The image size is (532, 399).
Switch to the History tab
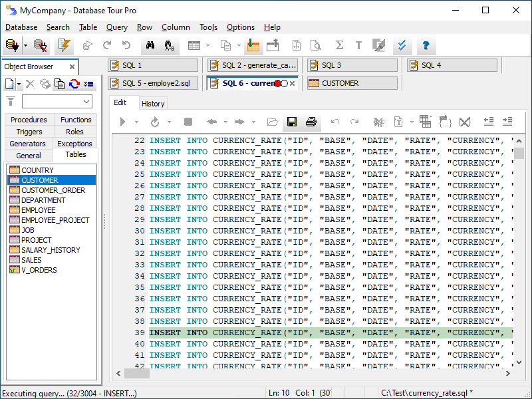pyautogui.click(x=153, y=103)
